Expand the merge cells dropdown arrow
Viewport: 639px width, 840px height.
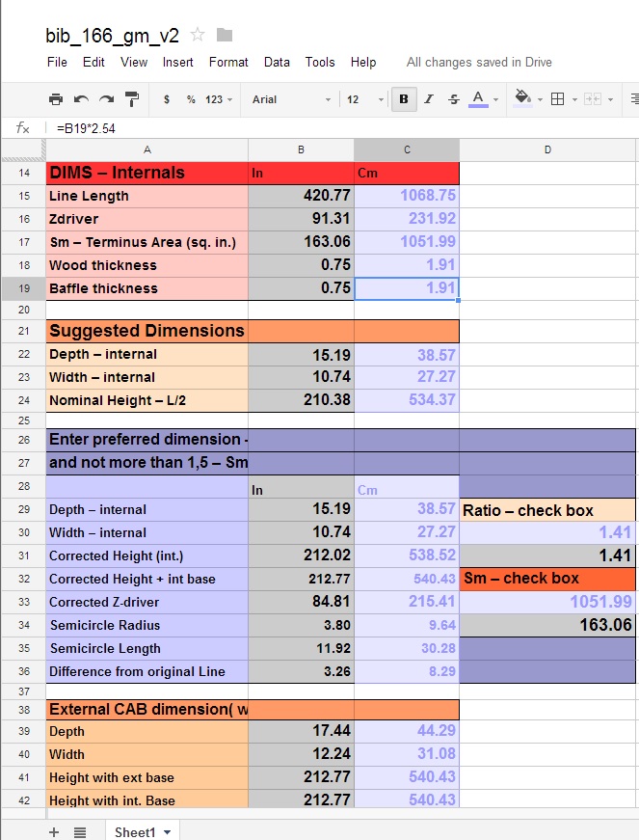[x=611, y=99]
